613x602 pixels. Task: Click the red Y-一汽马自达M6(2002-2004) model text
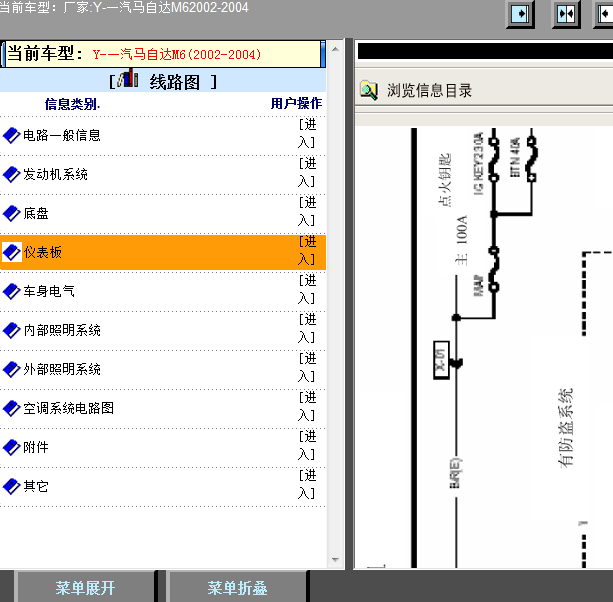(x=177, y=54)
